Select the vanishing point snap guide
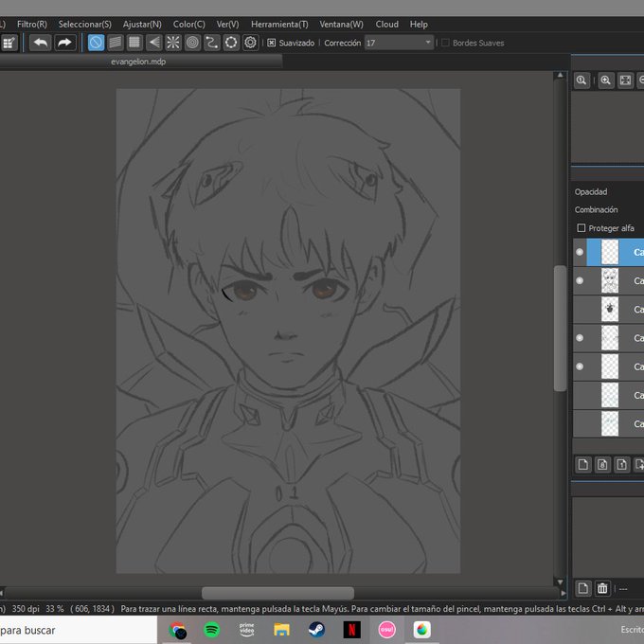Viewport: 644px width, 644px height. (x=153, y=43)
